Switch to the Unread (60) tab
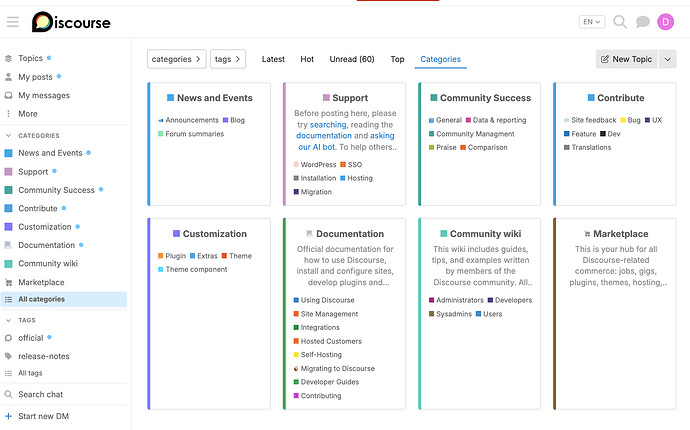The width and height of the screenshot is (690, 430). click(352, 59)
